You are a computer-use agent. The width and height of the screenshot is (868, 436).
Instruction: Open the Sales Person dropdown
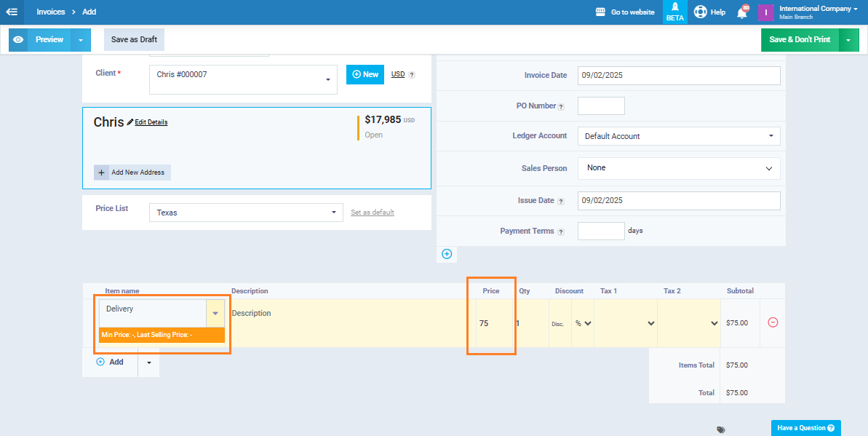[x=678, y=168]
